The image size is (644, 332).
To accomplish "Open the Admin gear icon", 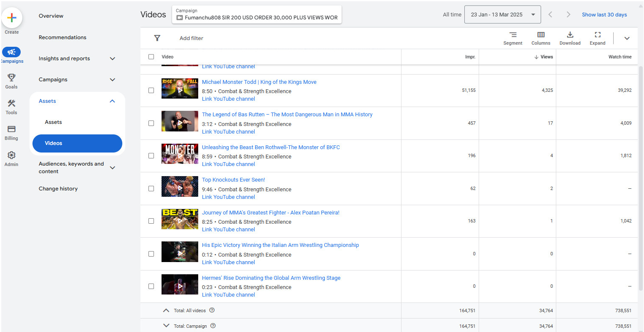I will pos(11,155).
